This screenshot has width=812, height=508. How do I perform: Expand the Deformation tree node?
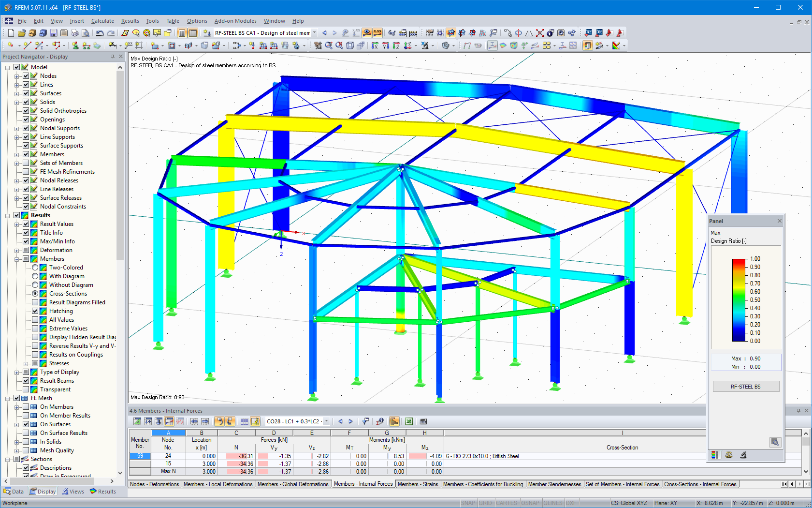click(x=17, y=250)
